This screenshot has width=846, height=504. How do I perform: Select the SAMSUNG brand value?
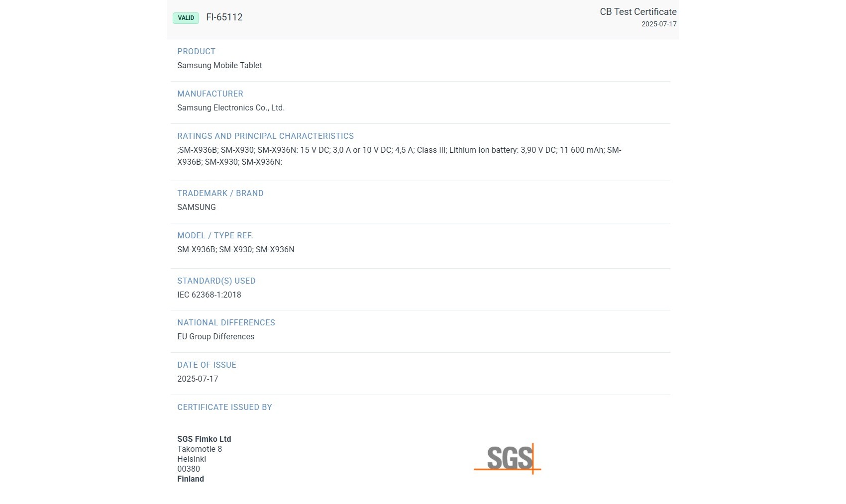(196, 207)
